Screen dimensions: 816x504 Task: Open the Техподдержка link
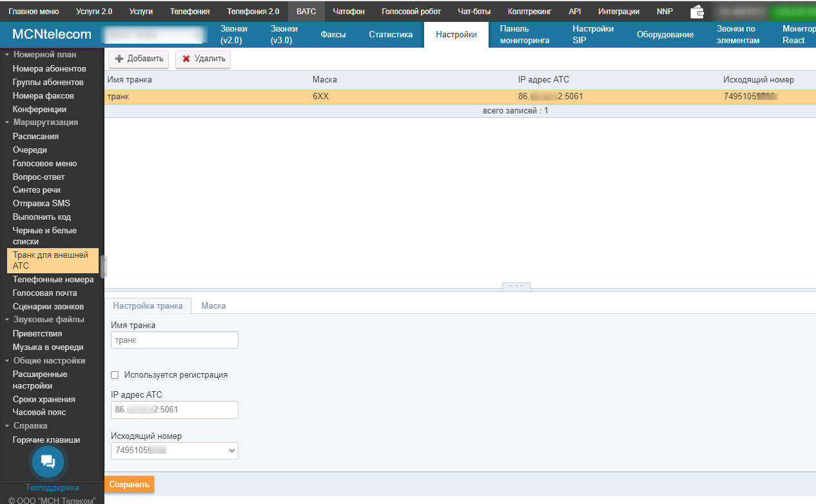(x=52, y=488)
